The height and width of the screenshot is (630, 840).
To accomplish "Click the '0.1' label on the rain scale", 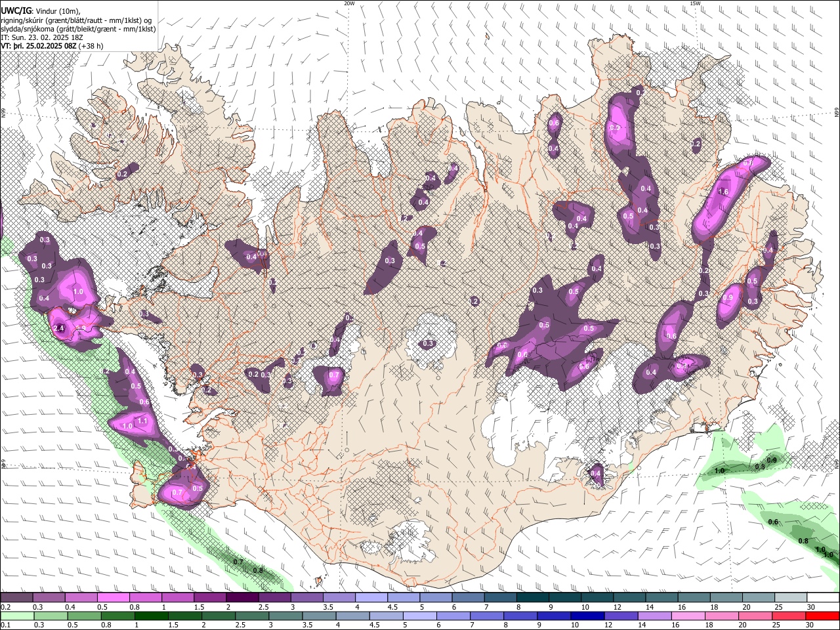I will 5,625.
